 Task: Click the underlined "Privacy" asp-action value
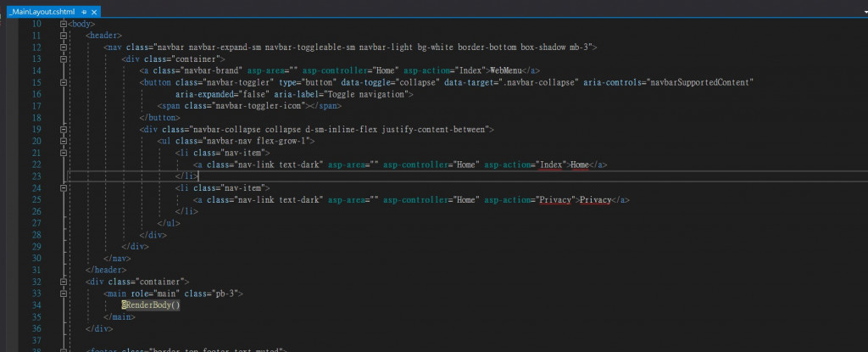point(555,199)
